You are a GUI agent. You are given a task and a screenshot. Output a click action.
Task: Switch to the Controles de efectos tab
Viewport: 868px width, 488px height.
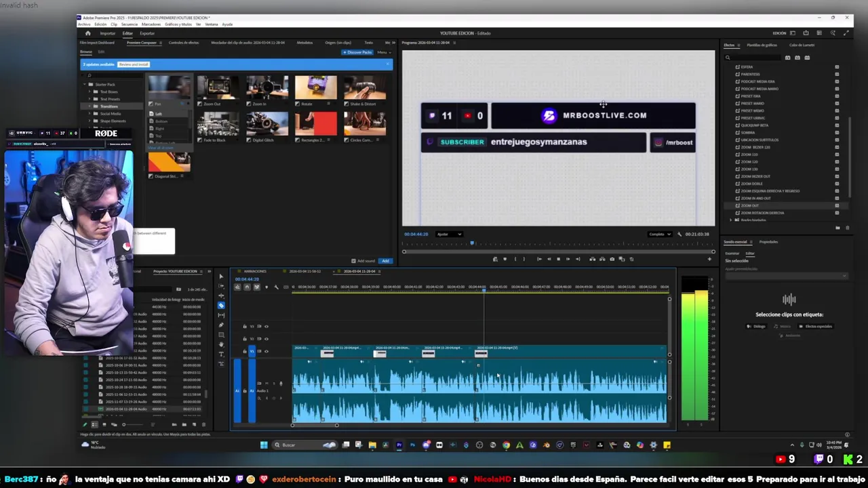(184, 43)
